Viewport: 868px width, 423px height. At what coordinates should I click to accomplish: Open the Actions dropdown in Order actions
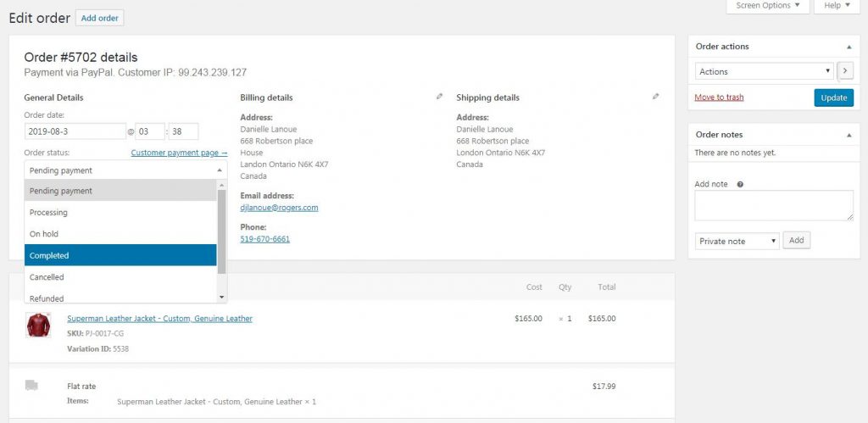point(764,71)
